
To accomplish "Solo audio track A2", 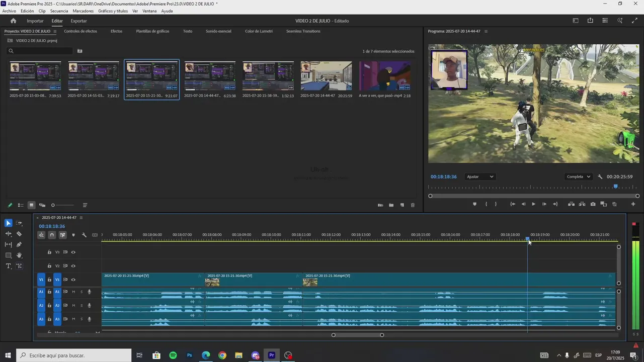I will click(x=82, y=305).
